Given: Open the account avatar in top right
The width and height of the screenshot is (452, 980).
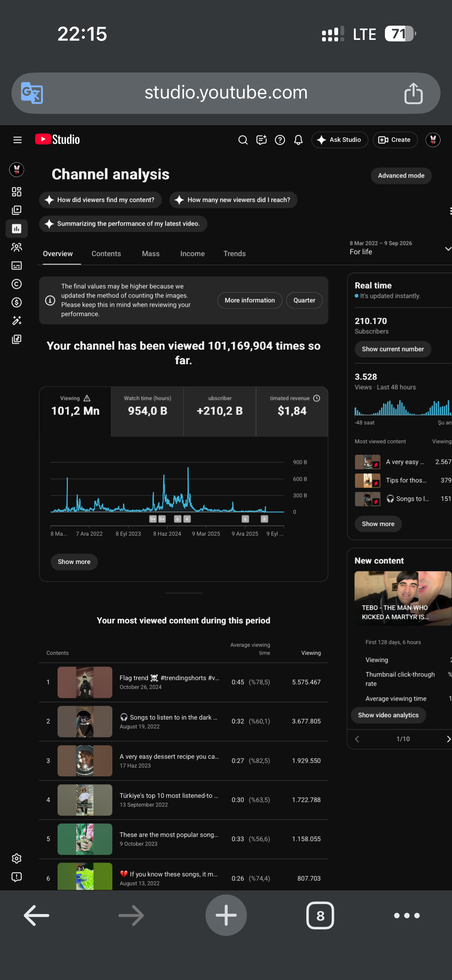Looking at the screenshot, I should 433,140.
